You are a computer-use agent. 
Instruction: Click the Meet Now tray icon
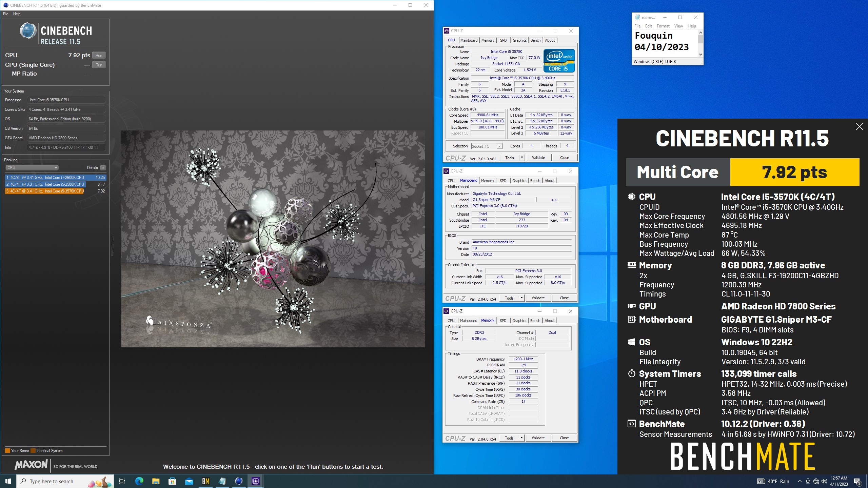[808, 481]
